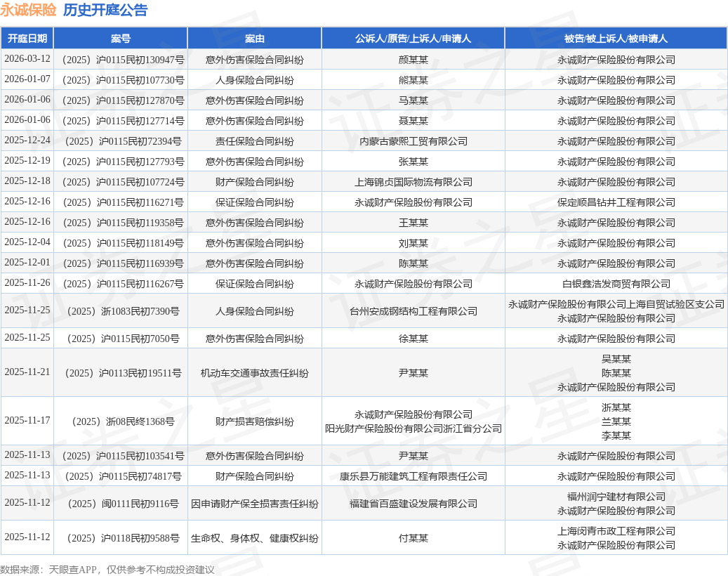Select case number (2025)沪0115民初119358号
The width and height of the screenshot is (728, 576).
(123, 223)
